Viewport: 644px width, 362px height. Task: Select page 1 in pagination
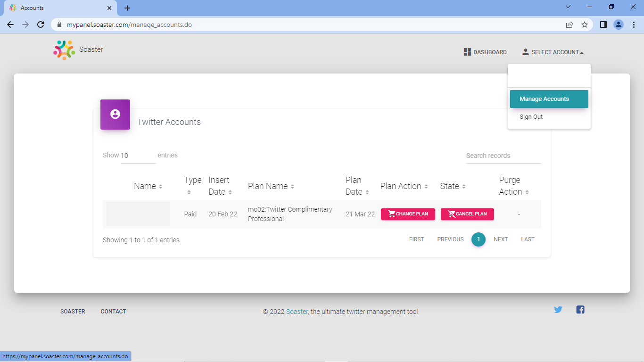coord(479,239)
